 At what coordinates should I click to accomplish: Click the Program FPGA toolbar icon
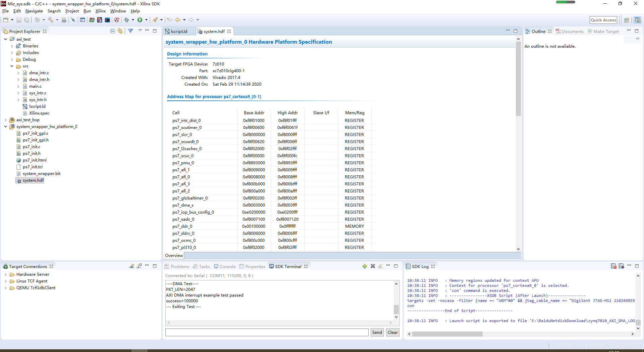click(92, 20)
